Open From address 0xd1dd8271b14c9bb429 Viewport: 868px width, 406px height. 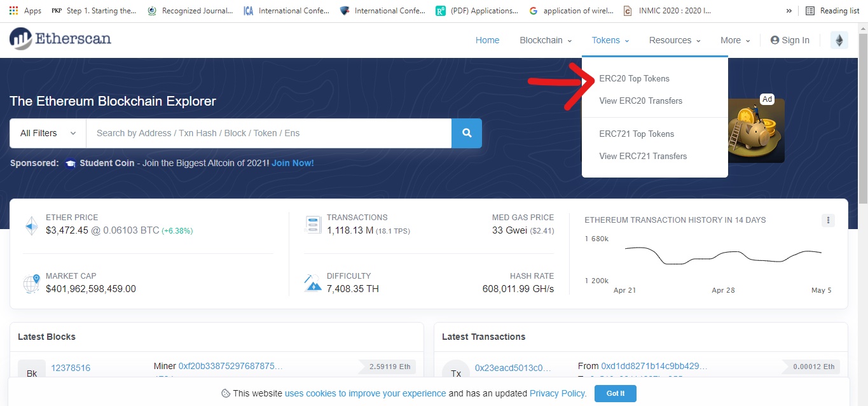654,366
